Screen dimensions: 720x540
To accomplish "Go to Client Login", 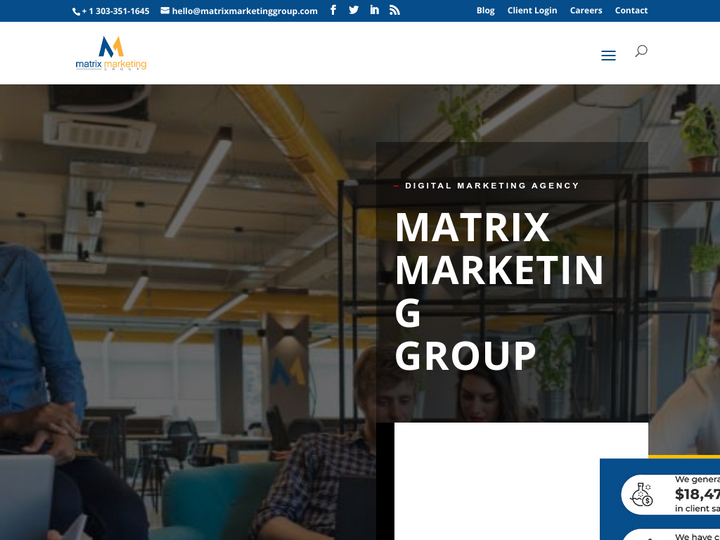I will pyautogui.click(x=532, y=11).
